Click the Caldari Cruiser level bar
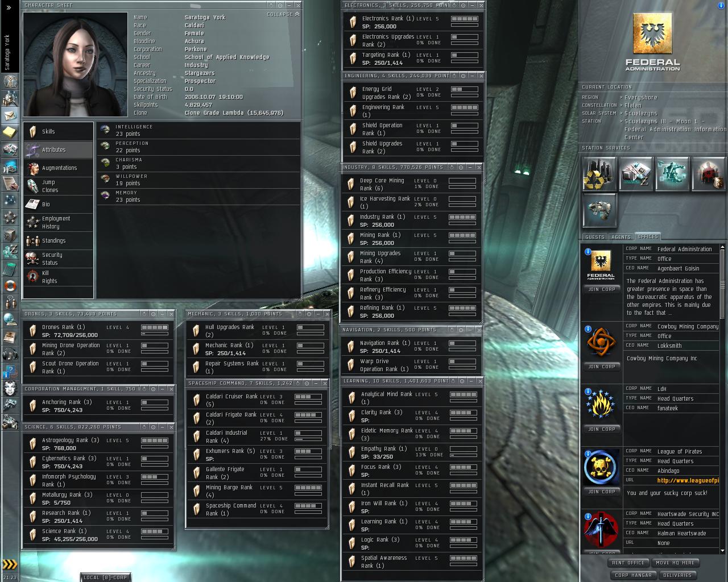Image resolution: width=728 pixels, height=582 pixels. point(308,397)
